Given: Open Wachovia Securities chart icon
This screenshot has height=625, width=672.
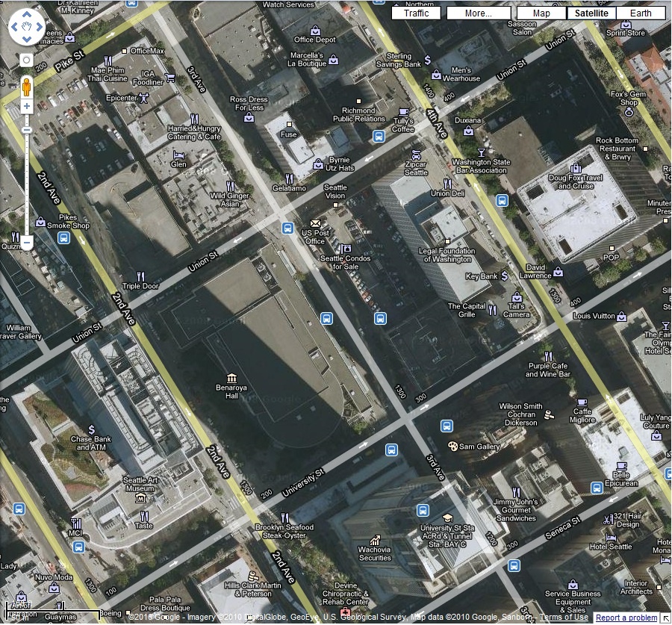Looking at the screenshot, I should point(376,540).
